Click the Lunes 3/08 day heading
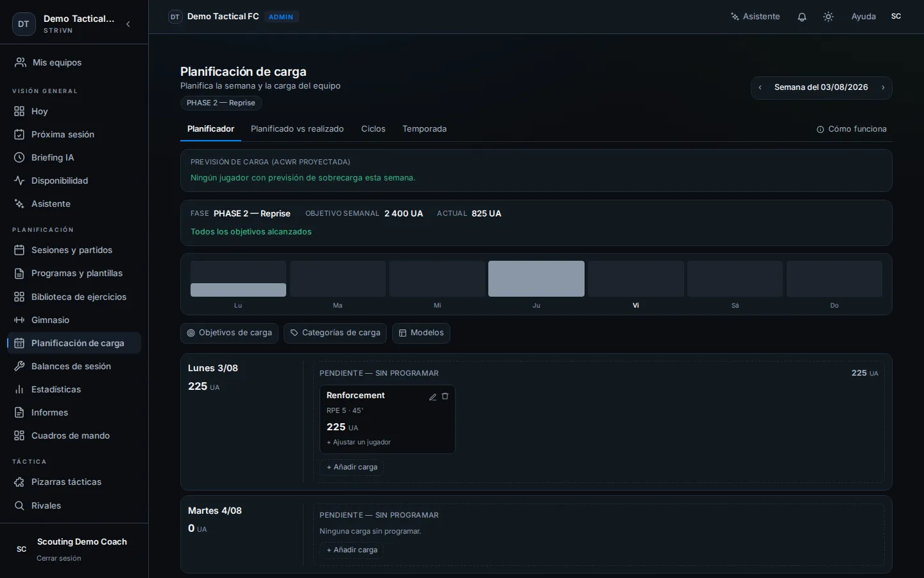 213,368
